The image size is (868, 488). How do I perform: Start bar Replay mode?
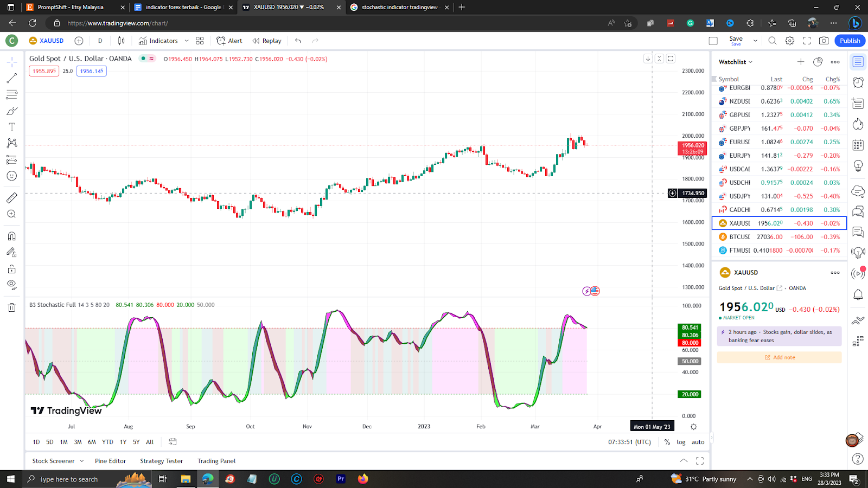coord(267,41)
